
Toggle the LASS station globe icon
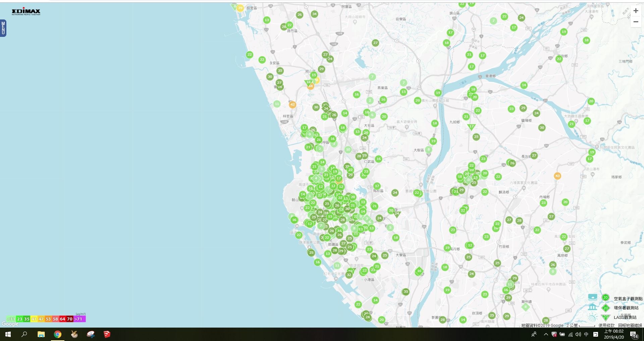click(x=593, y=317)
